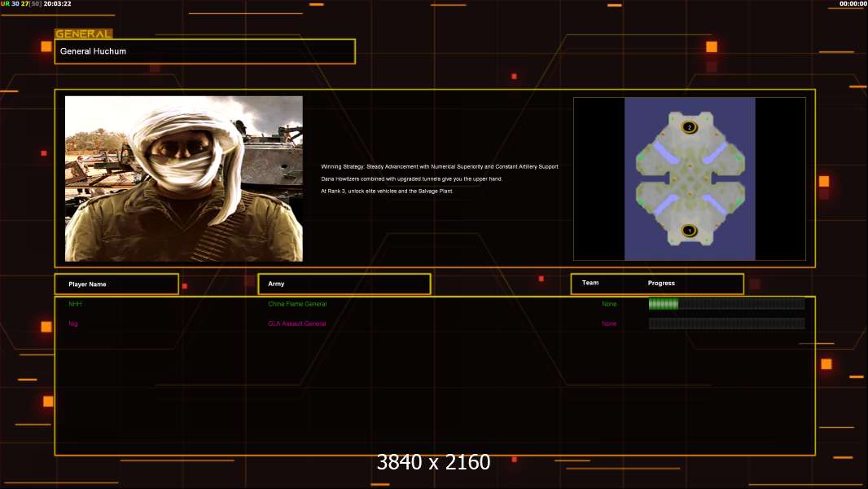Click the General Huchum name field
Image resolution: width=868 pixels, height=489 pixels.
click(x=205, y=51)
